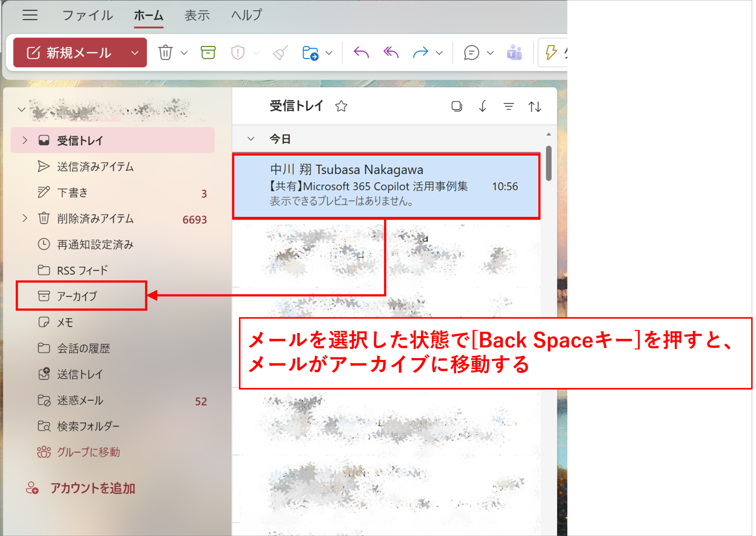Reply to the email with the reply arrow
This screenshot has width=756, height=536.
(361, 53)
